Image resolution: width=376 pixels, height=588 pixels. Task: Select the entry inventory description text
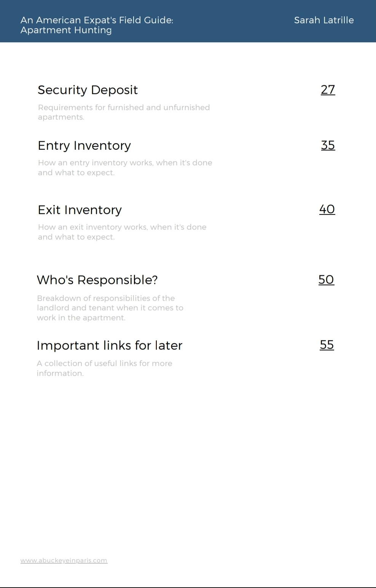pyautogui.click(x=125, y=168)
